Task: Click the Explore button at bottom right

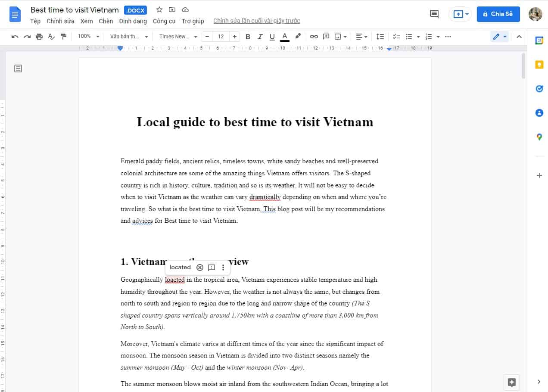Action: point(512,382)
